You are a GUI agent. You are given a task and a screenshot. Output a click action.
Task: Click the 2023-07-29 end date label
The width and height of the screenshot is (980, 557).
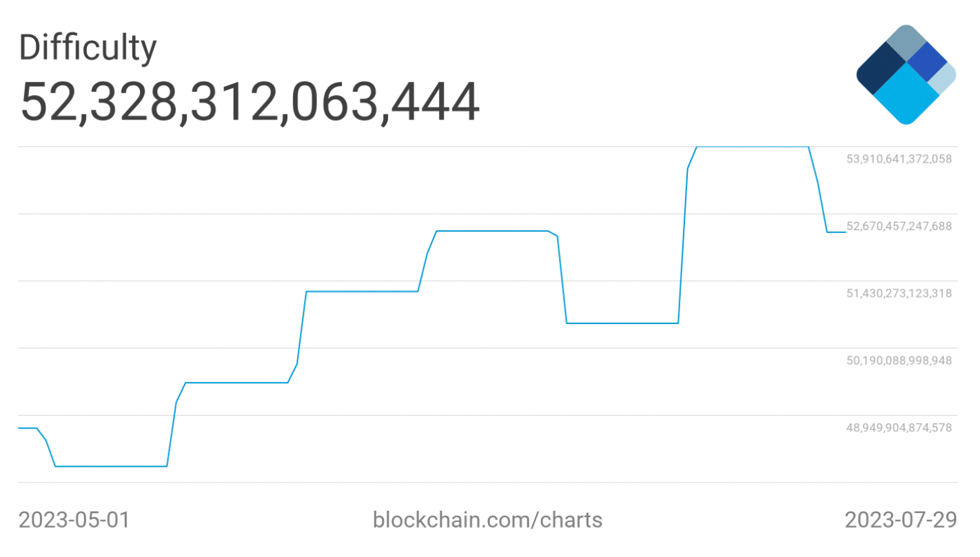click(901, 520)
